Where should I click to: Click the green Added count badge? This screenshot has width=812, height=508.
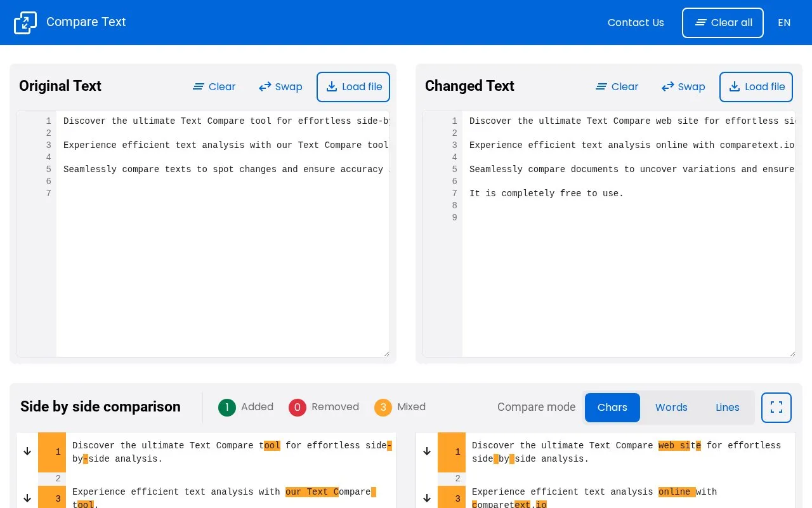[227, 408]
